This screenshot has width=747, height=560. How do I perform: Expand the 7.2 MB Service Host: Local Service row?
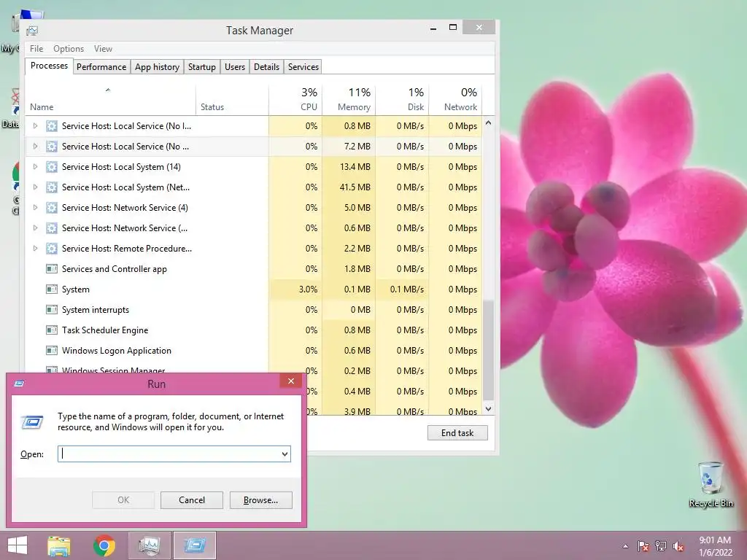(x=35, y=146)
